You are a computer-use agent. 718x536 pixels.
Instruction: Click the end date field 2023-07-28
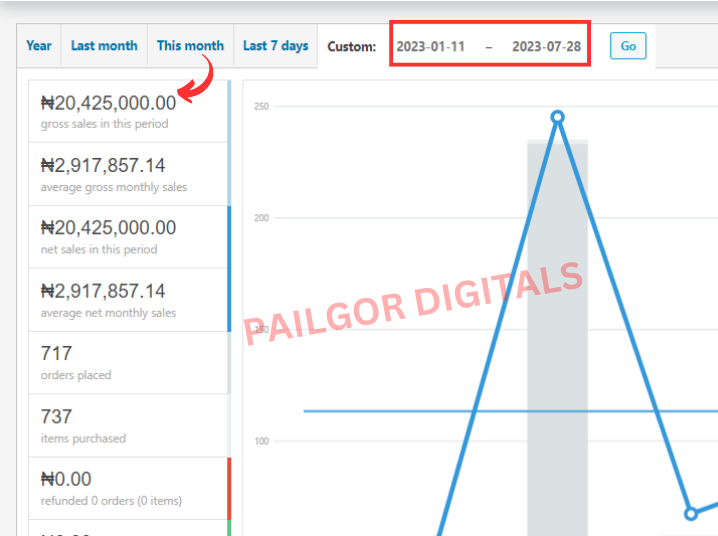click(x=546, y=47)
